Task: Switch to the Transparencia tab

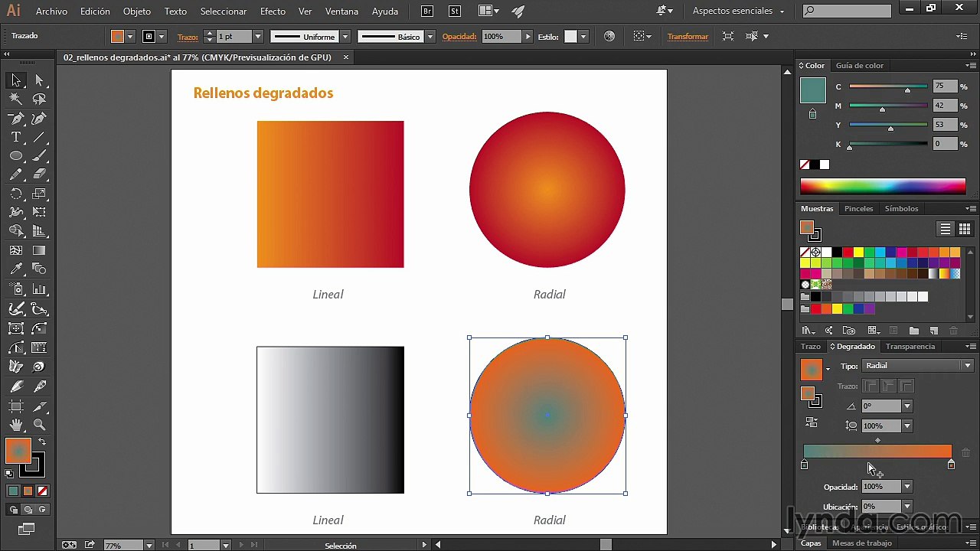Action: point(910,347)
